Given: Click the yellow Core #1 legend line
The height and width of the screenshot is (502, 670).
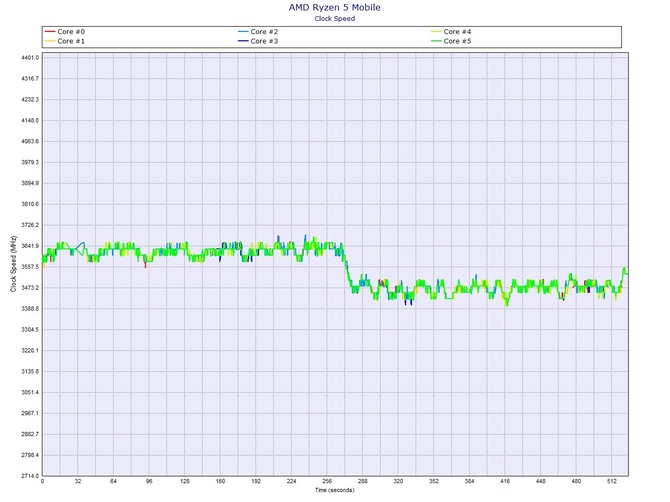Looking at the screenshot, I should coord(50,41).
